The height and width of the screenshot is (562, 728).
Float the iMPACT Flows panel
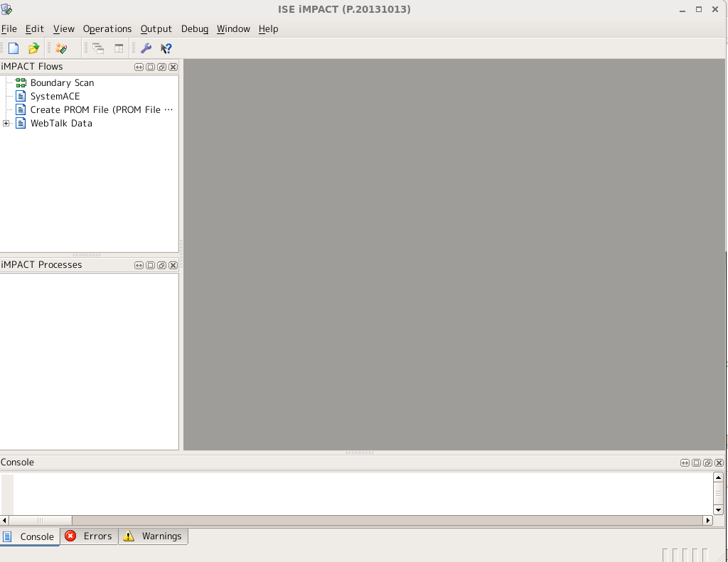click(161, 67)
